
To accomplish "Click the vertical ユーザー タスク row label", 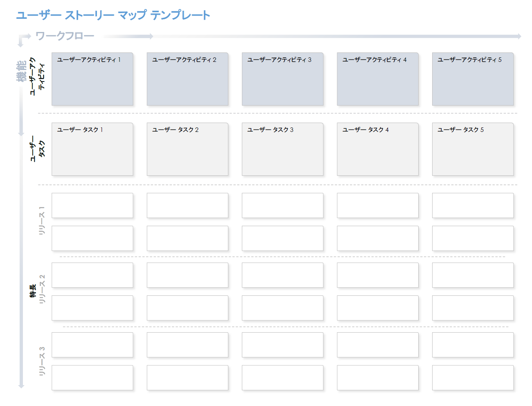I will 37,149.
